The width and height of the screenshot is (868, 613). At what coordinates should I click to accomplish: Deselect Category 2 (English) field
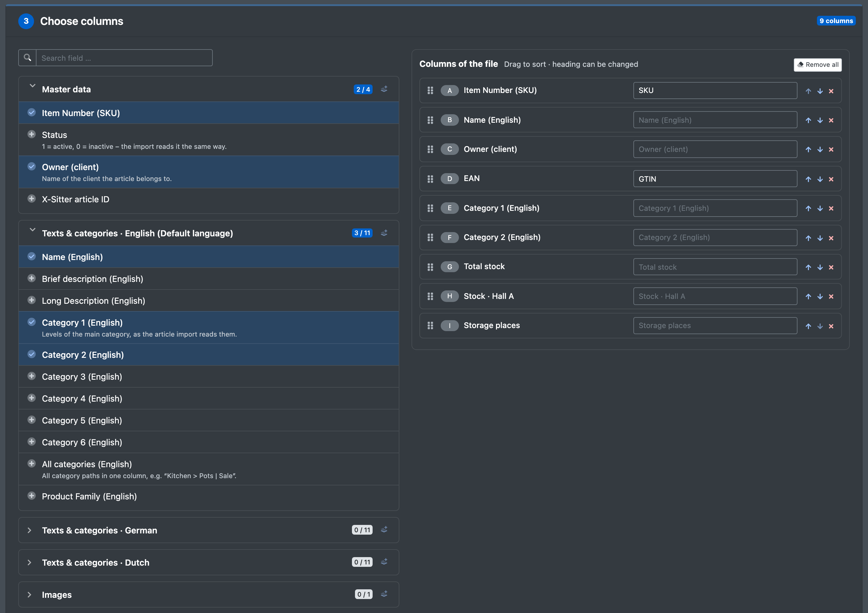(x=209, y=355)
